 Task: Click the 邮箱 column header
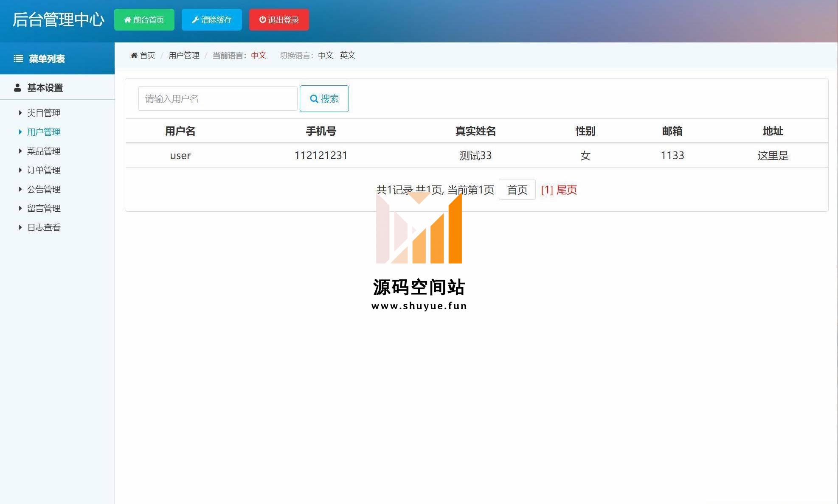tap(672, 131)
